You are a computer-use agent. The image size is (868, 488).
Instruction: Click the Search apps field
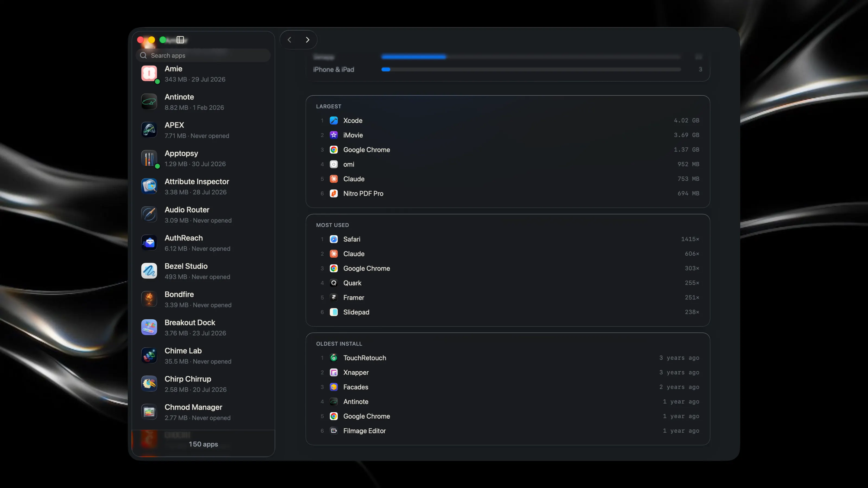tap(203, 55)
